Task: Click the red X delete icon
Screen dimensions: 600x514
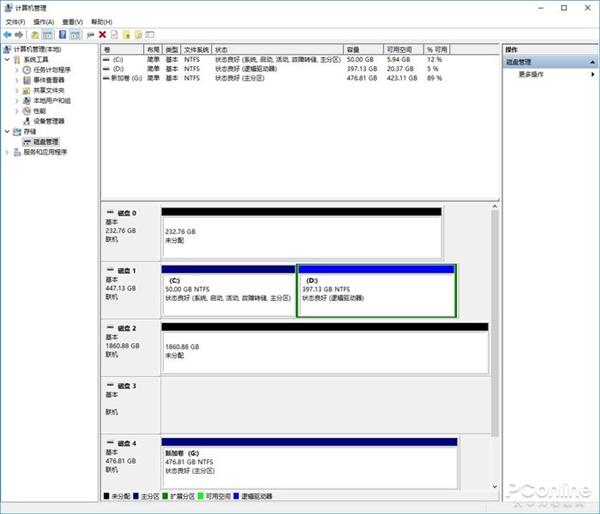Action: [x=102, y=34]
